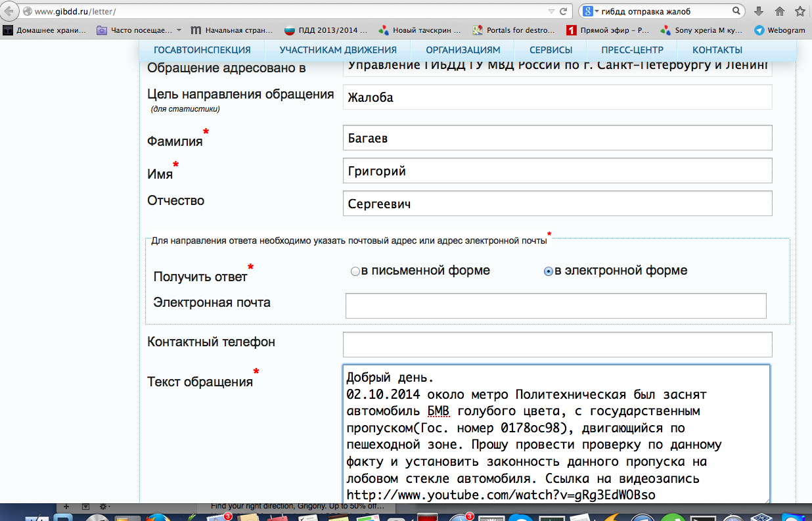Open the Прямой эфир bookmark
812x521 pixels.
[608, 30]
